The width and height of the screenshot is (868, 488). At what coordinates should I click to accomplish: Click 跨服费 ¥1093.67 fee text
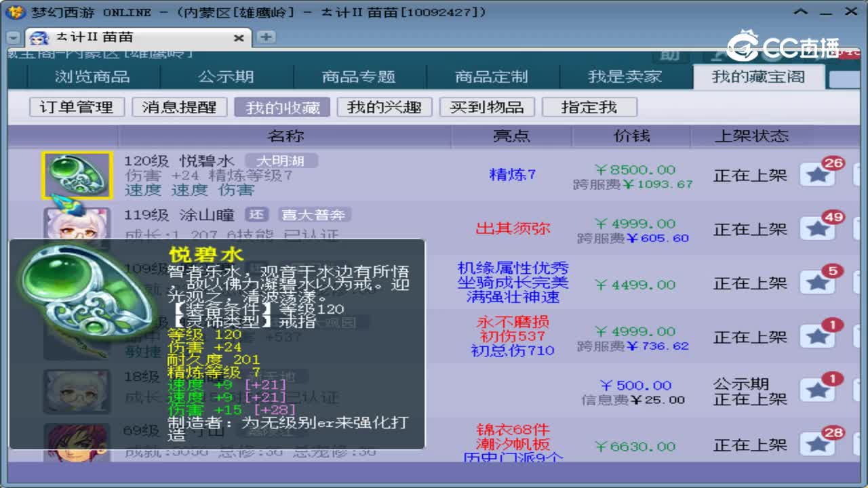633,184
